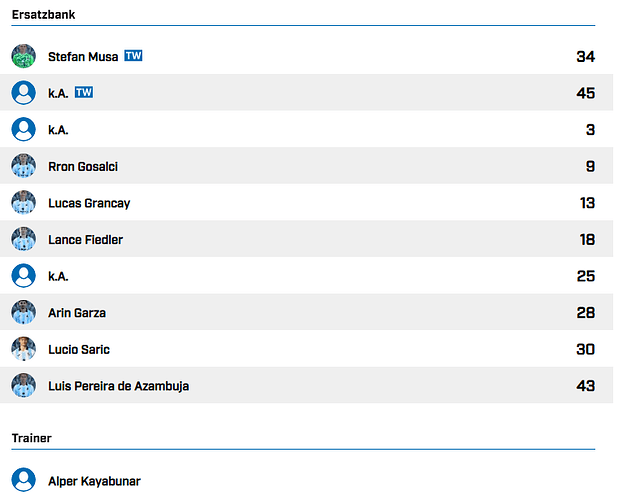
Task: Go to Rron Gosalci's player page
Action: point(83,167)
